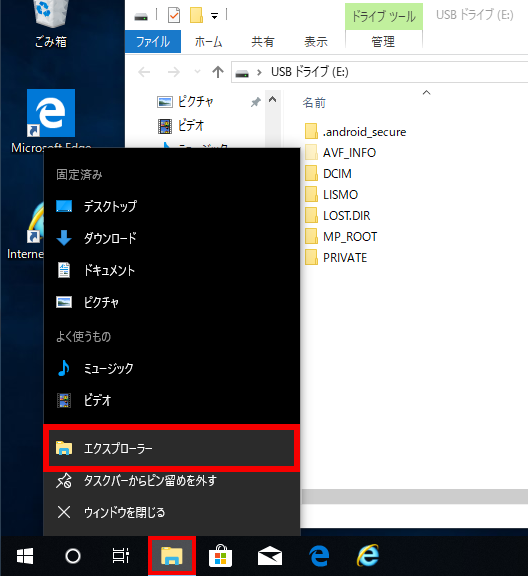Switch to the 共有 ribbon tab
The width and height of the screenshot is (528, 576).
pyautogui.click(x=262, y=42)
